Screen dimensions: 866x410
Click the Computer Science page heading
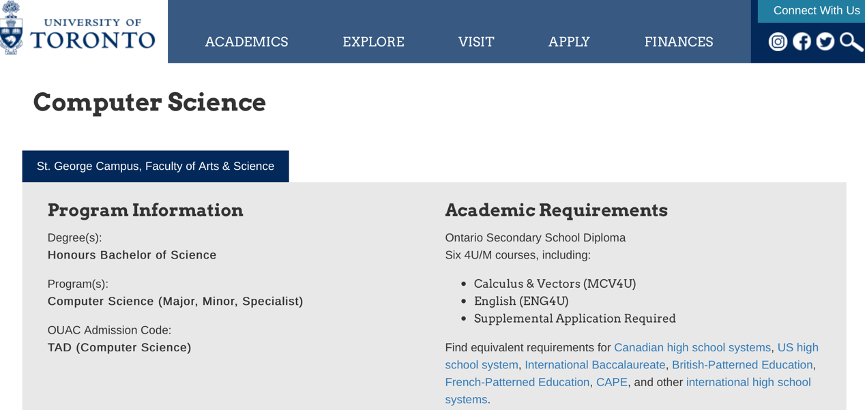click(149, 103)
